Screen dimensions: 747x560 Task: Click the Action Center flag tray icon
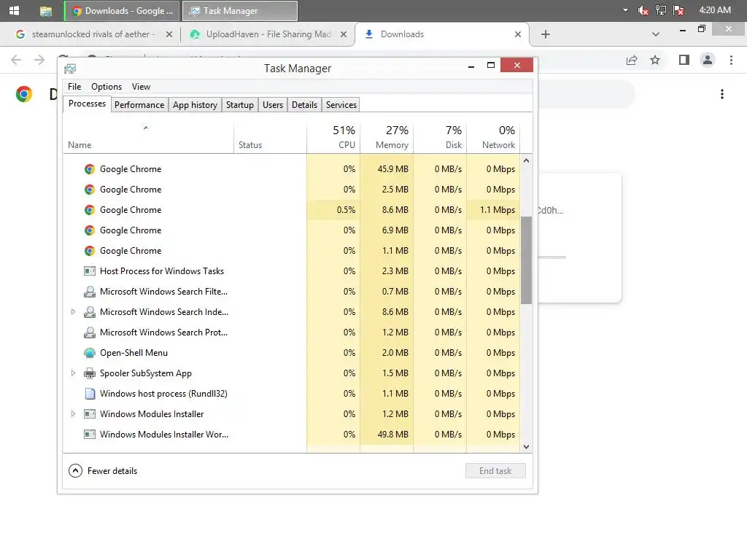[679, 10]
